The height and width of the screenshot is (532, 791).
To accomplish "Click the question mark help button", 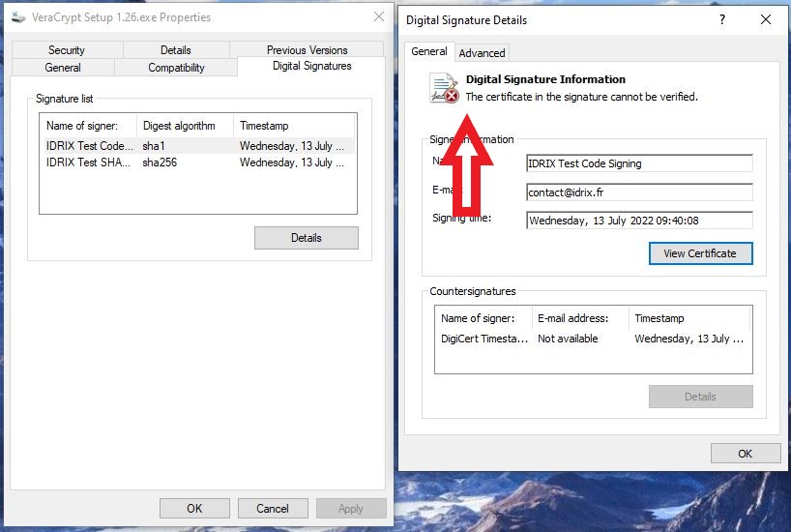I will (x=721, y=19).
